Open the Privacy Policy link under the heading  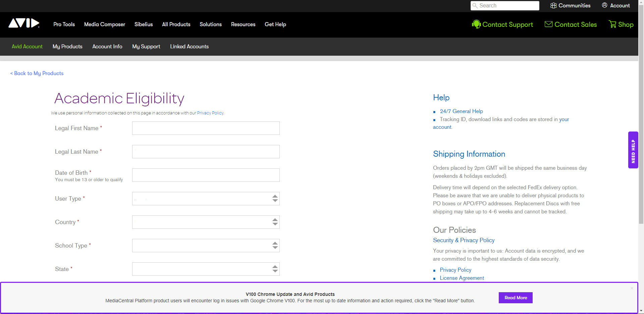[x=210, y=113]
